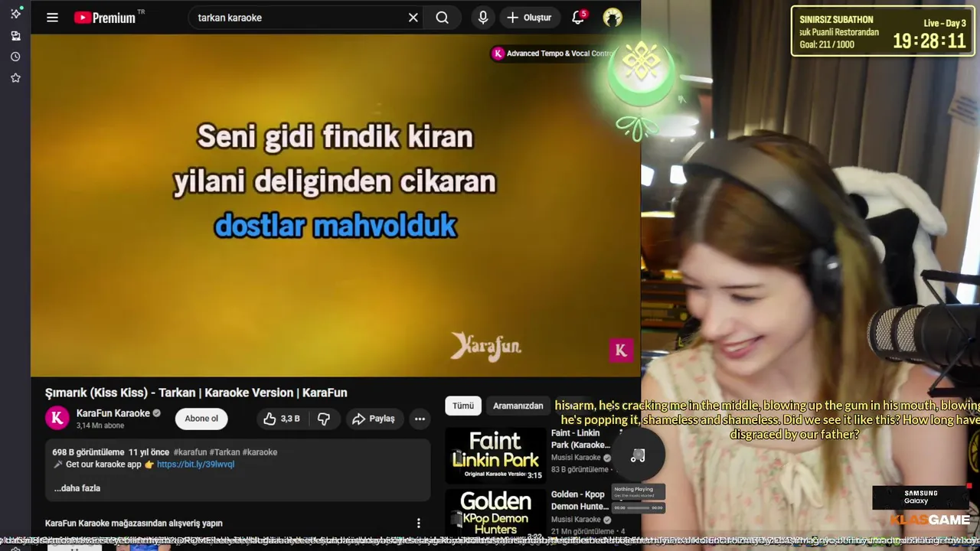
Task: Click the pink K watermark in the video
Action: tap(621, 350)
